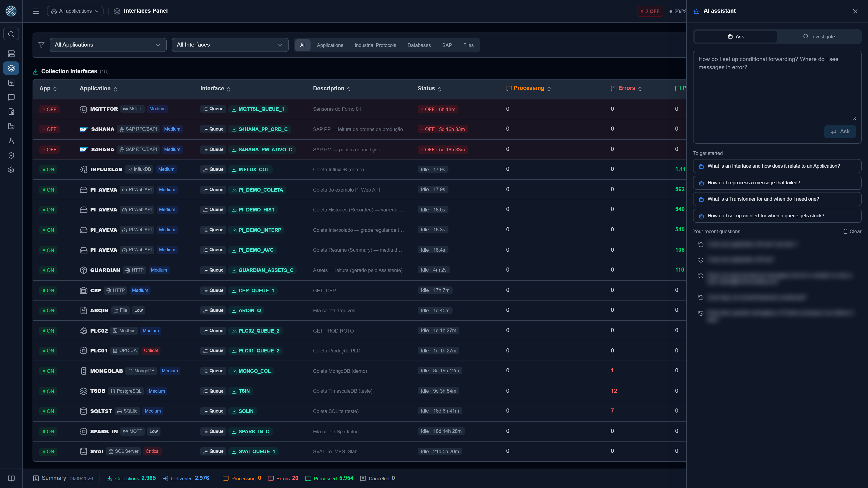Expand the All Interfaces filter dropdown
The height and width of the screenshot is (488, 868).
coord(230,45)
